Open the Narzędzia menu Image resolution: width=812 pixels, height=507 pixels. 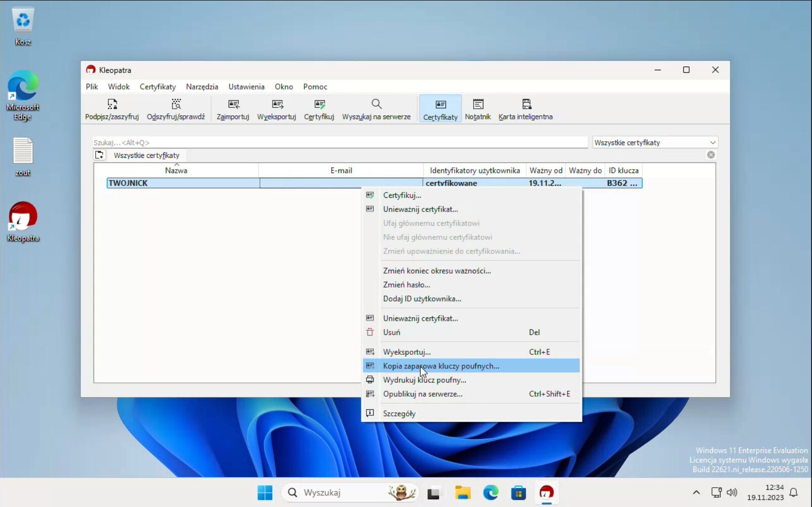[202, 87]
